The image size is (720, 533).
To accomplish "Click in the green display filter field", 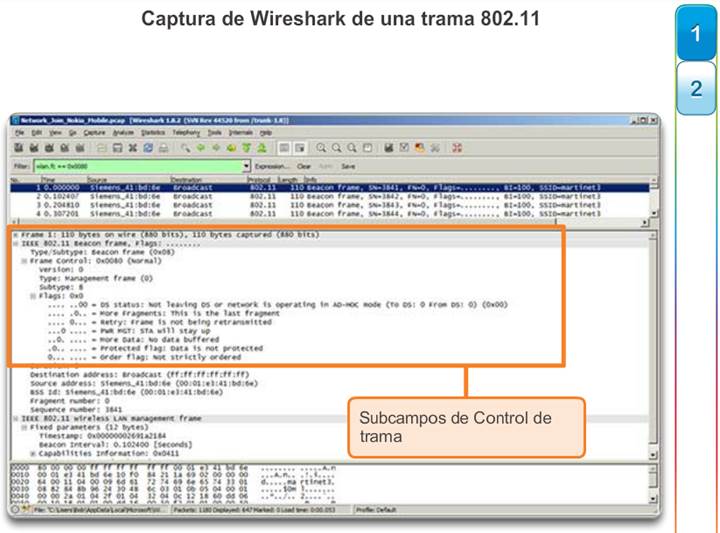I will (138, 166).
